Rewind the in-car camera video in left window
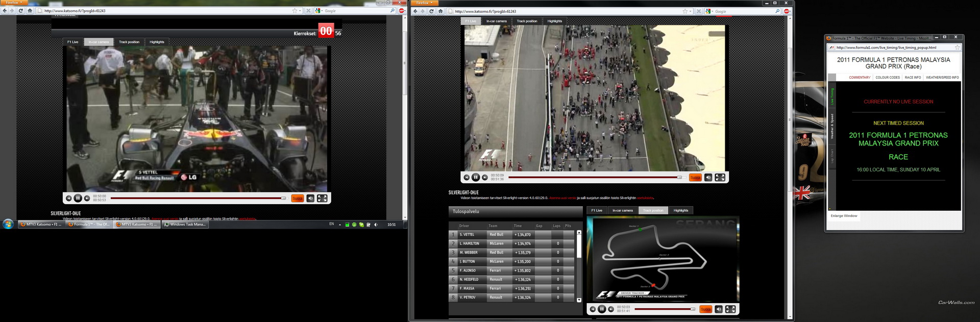 [x=69, y=198]
